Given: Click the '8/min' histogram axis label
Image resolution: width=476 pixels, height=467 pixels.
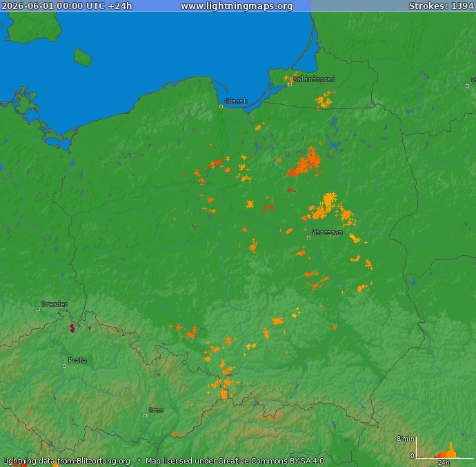Looking at the screenshot, I should [406, 439].
